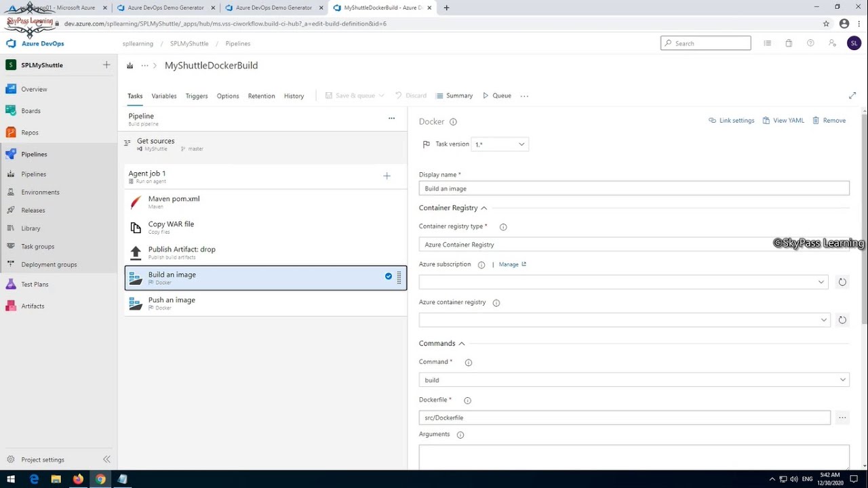
Task: Open Releases under Pipelines
Action: 33,211
